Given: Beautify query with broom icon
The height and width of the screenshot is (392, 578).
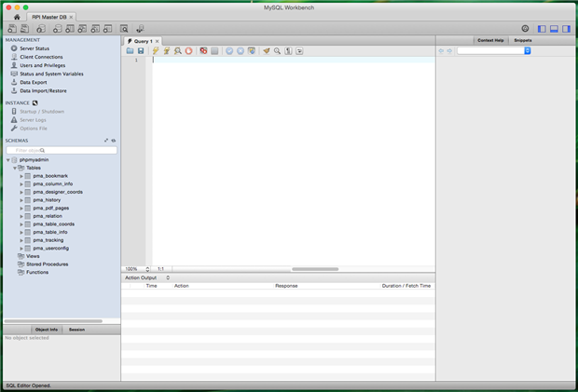Looking at the screenshot, I should pyautogui.click(x=266, y=51).
